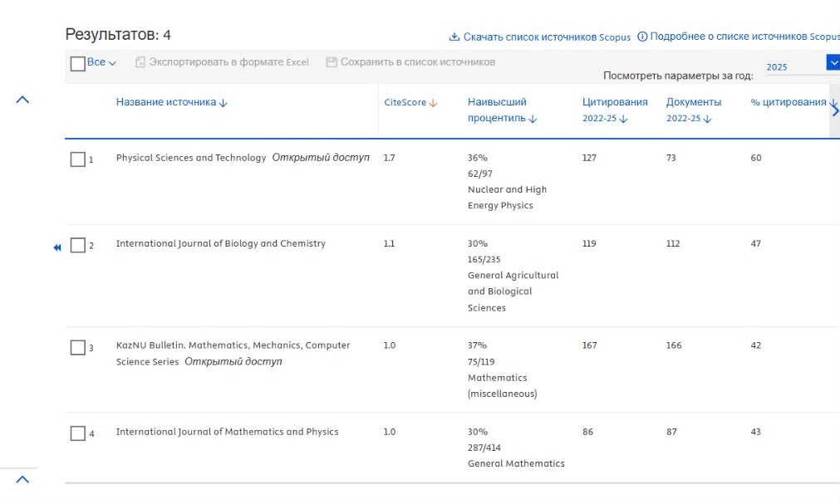840x504 pixels.
Task: Click sort arrow next to Название источника
Action: (223, 103)
